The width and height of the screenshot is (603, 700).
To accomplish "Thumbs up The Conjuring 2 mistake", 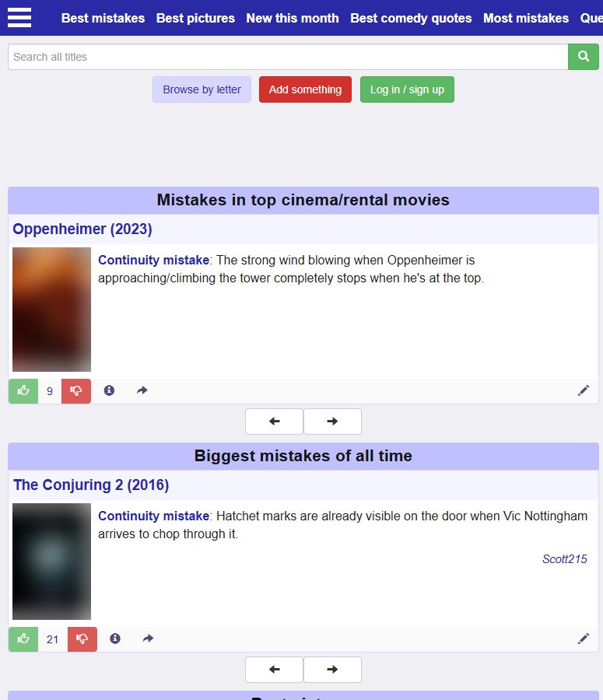I will [23, 639].
